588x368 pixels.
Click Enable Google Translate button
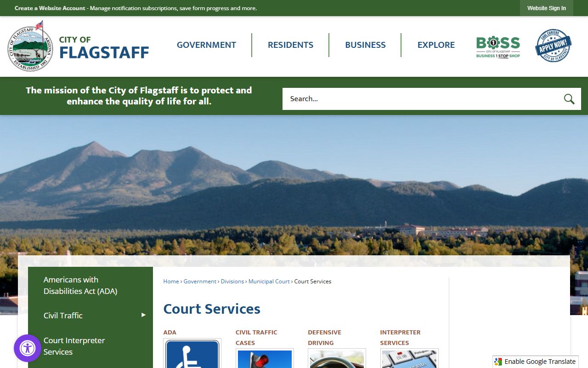coord(536,362)
